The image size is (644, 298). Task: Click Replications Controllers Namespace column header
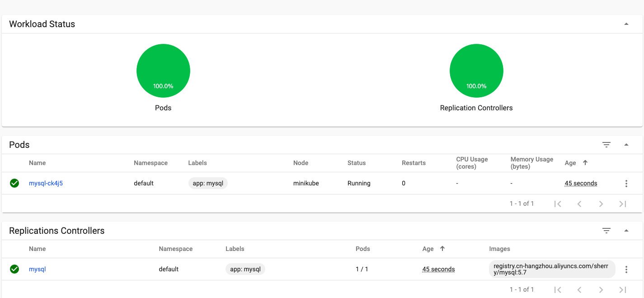[x=175, y=249]
